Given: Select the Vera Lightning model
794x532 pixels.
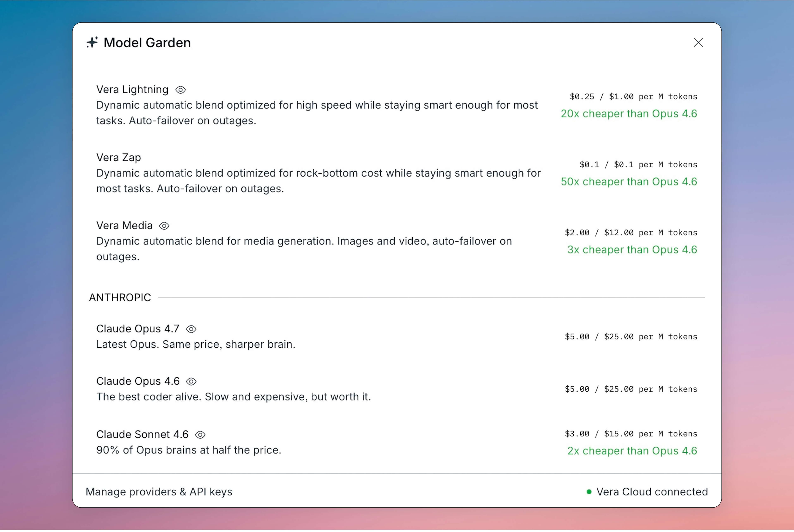Looking at the screenshot, I should 132,90.
